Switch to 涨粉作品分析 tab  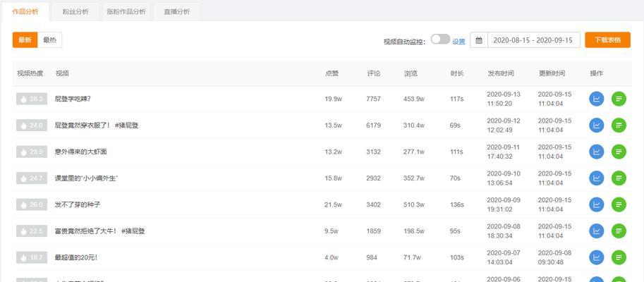126,11
